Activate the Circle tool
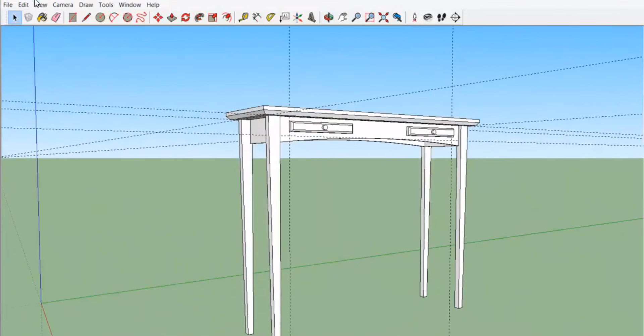The height and width of the screenshot is (336, 644). point(100,17)
